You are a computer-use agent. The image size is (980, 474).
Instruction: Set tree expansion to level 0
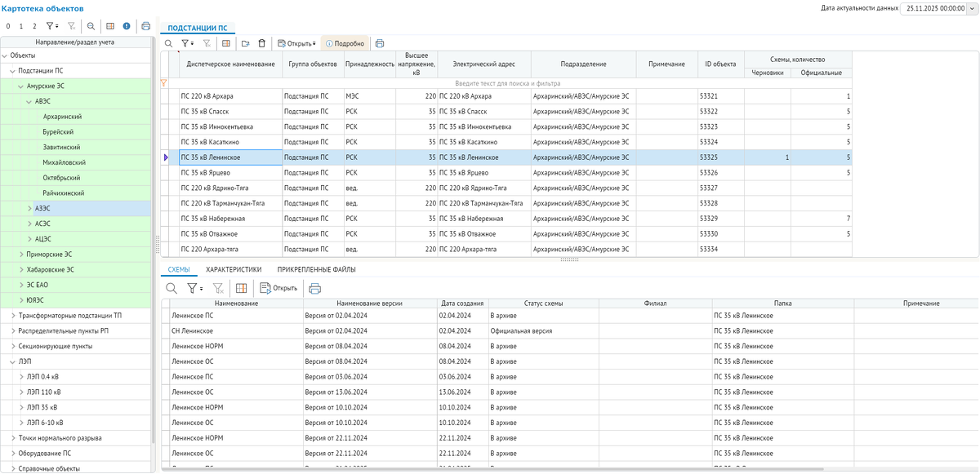[7, 26]
